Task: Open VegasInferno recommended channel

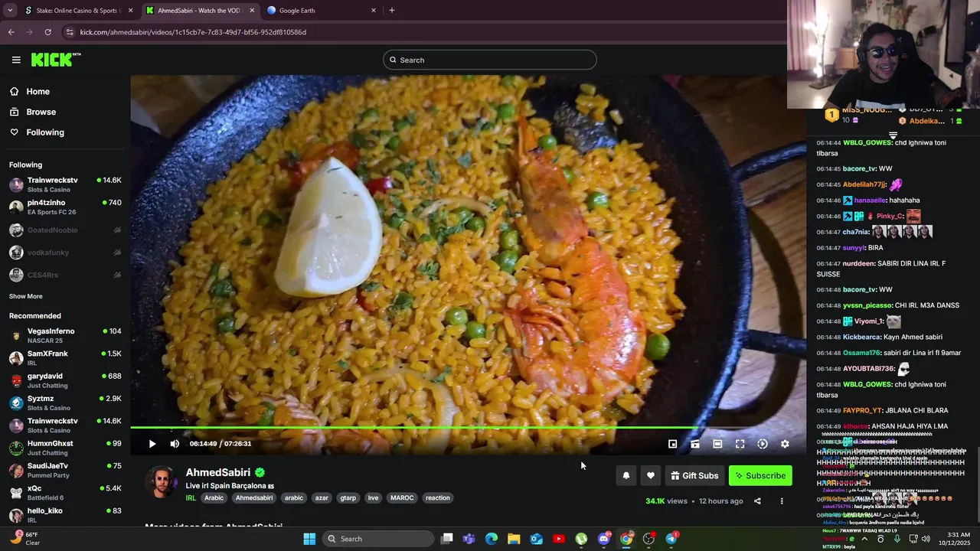Action: 65,335
